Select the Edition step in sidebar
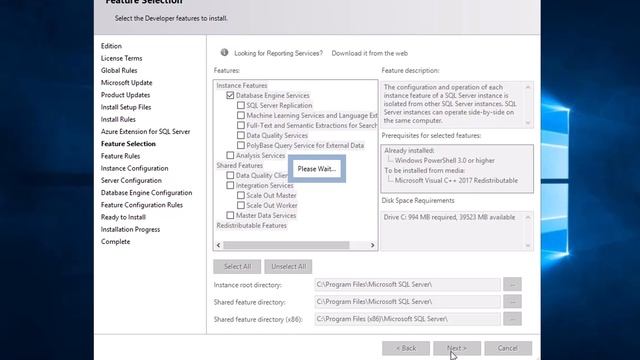Image resolution: width=640 pixels, height=360 pixels. (x=111, y=46)
